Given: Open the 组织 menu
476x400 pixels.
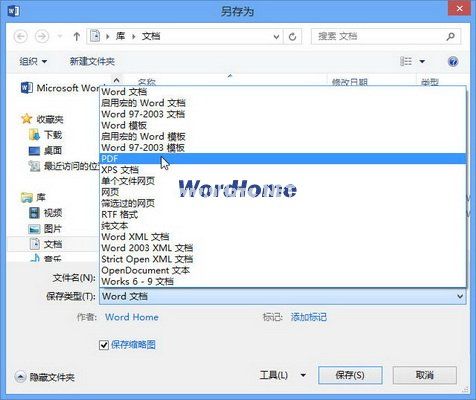Looking at the screenshot, I should (33, 61).
